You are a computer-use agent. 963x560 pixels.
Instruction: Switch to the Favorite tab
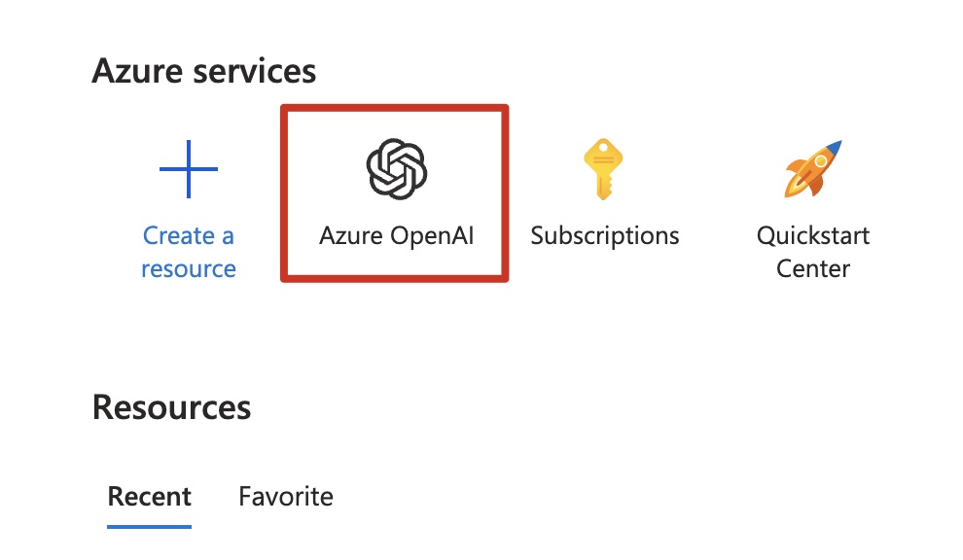click(285, 497)
